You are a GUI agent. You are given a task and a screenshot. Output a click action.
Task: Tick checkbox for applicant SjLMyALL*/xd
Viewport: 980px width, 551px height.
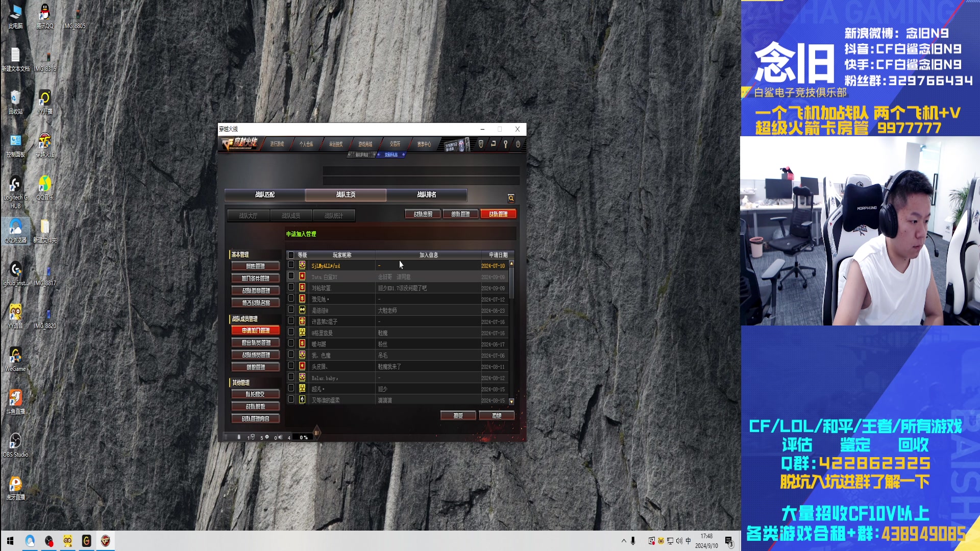tap(291, 265)
